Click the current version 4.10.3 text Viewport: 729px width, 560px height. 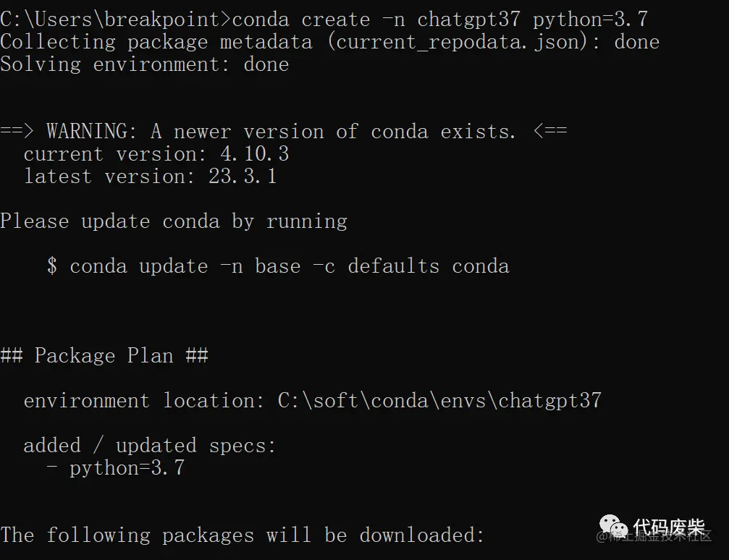pyautogui.click(x=156, y=154)
